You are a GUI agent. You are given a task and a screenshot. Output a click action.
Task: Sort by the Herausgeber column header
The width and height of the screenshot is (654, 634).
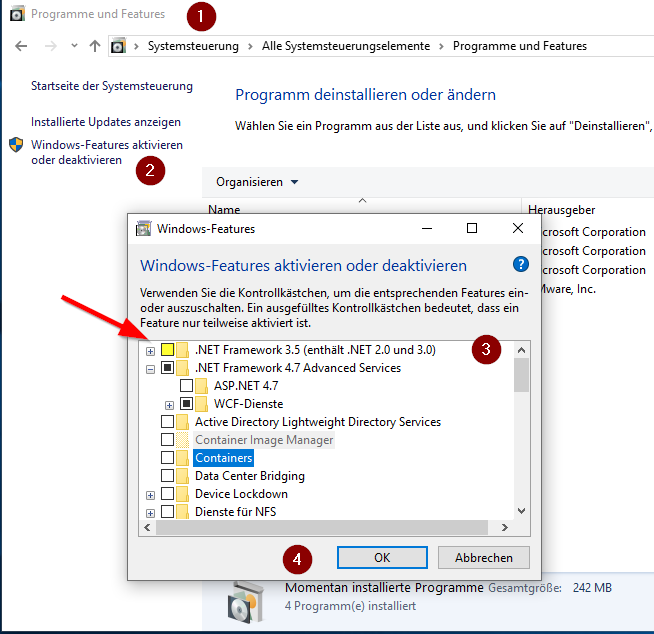click(561, 210)
